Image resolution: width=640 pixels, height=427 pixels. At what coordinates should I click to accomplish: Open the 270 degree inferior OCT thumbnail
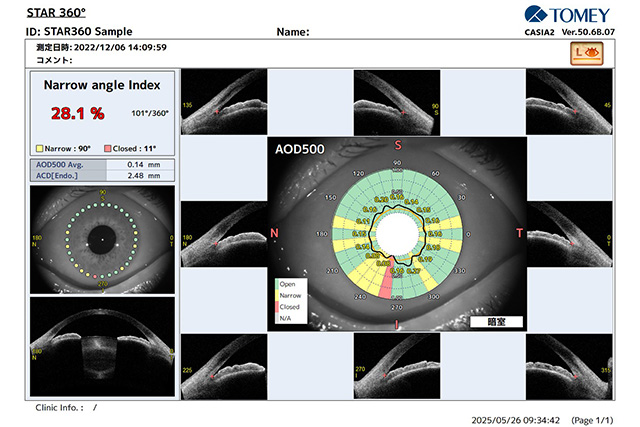point(398,363)
